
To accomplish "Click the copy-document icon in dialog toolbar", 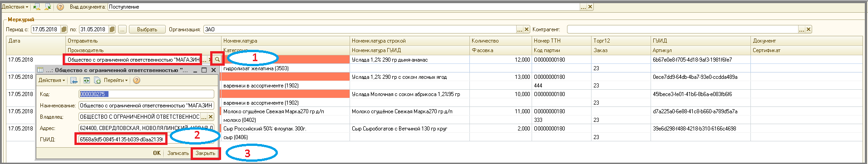I will (97, 80).
